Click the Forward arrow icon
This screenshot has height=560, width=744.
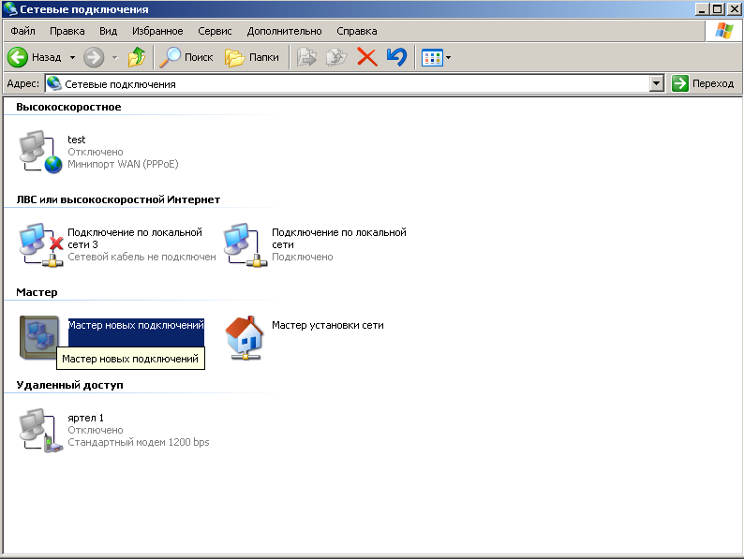click(94, 57)
